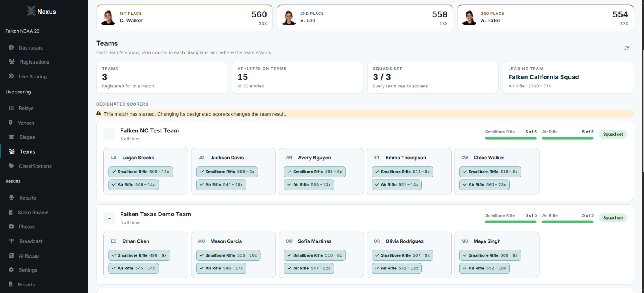644x293 pixels.
Task: Click the AI Recap newspaper icon
Action: (x=11, y=255)
